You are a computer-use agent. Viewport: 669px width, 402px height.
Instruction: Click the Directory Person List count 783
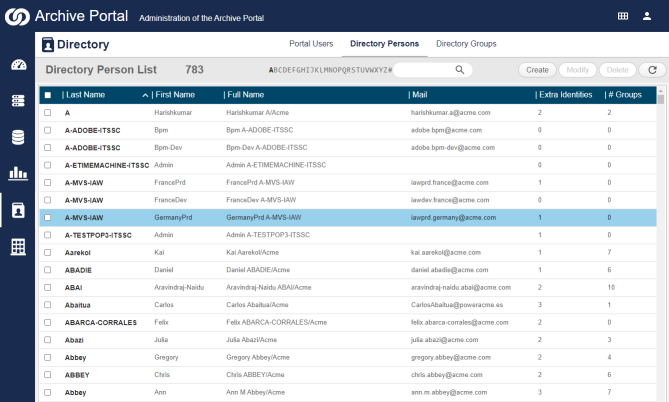point(194,70)
